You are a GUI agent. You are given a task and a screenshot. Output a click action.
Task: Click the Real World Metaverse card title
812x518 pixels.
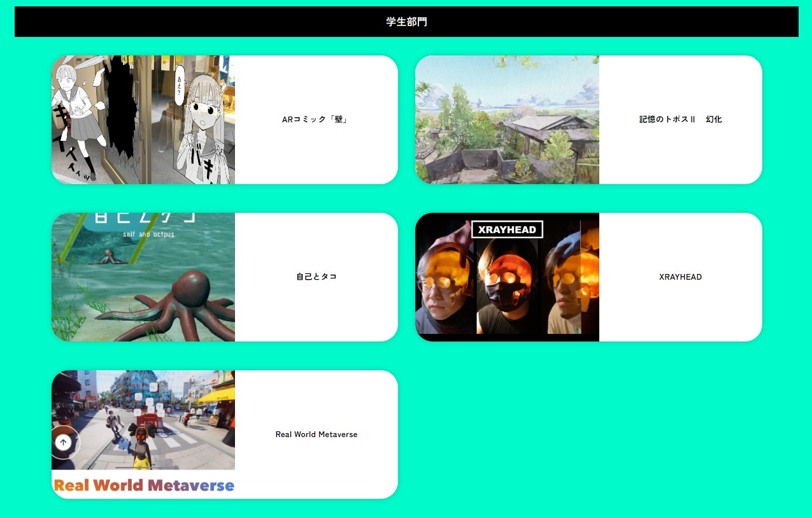(316, 435)
